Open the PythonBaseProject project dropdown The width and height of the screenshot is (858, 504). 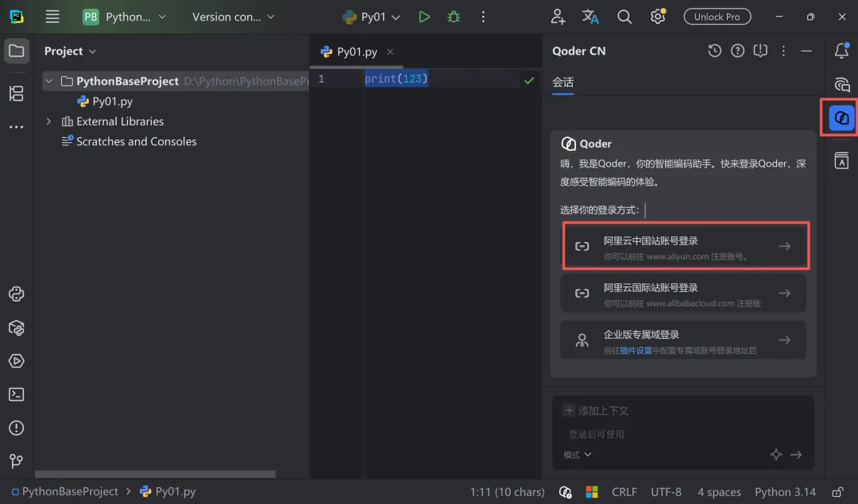[124, 17]
